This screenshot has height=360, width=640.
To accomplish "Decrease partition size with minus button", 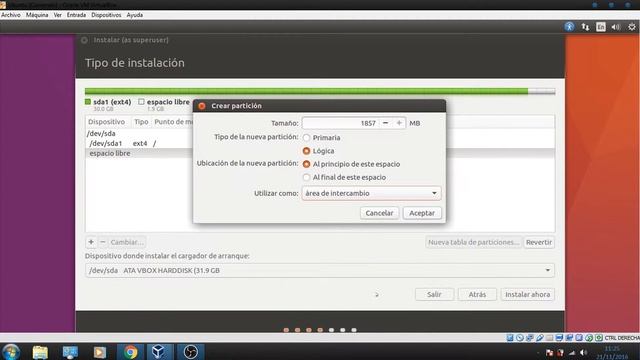I will click(x=385, y=123).
